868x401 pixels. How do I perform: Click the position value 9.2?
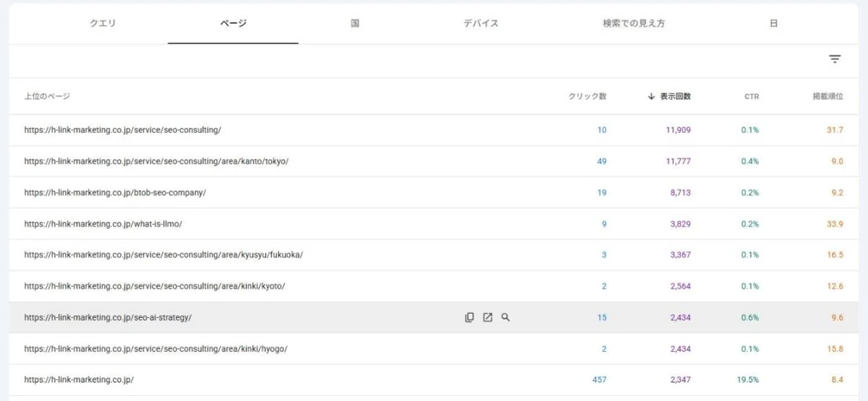pyautogui.click(x=838, y=193)
